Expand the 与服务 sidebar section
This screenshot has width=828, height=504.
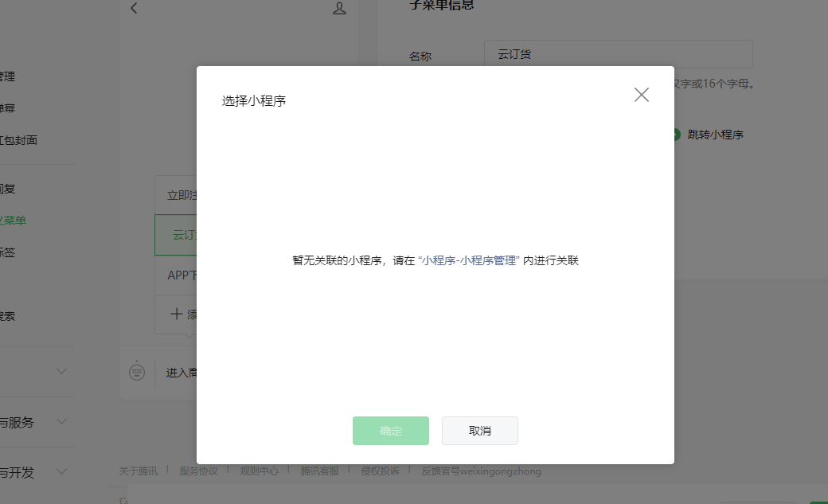(62, 421)
